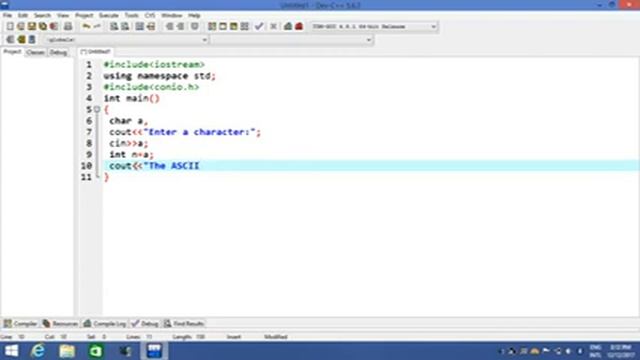
Task: Click the Close file toolbar icon
Action: 54,27
